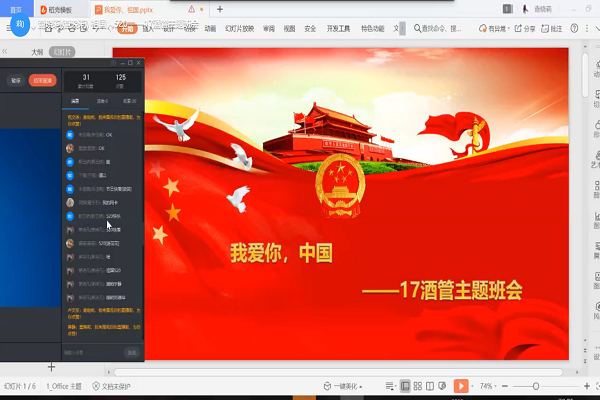Click the red 结束直播 button in live panel
This screenshot has width=600, height=400.
click(x=42, y=80)
